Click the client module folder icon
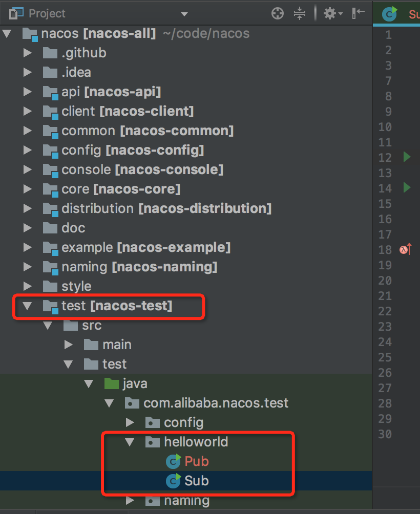Viewport: 420px width, 514px height. tap(51, 113)
